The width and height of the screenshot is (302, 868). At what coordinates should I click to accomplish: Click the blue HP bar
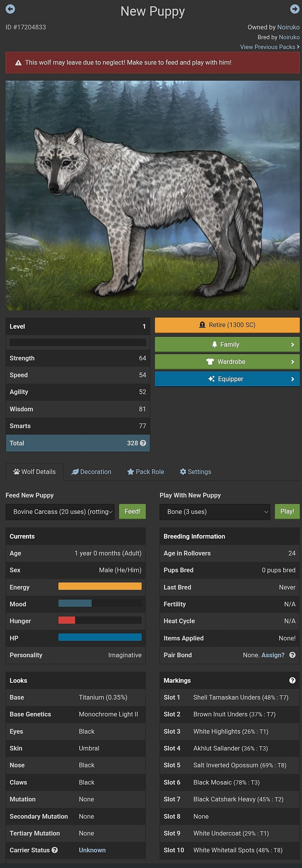click(x=100, y=637)
